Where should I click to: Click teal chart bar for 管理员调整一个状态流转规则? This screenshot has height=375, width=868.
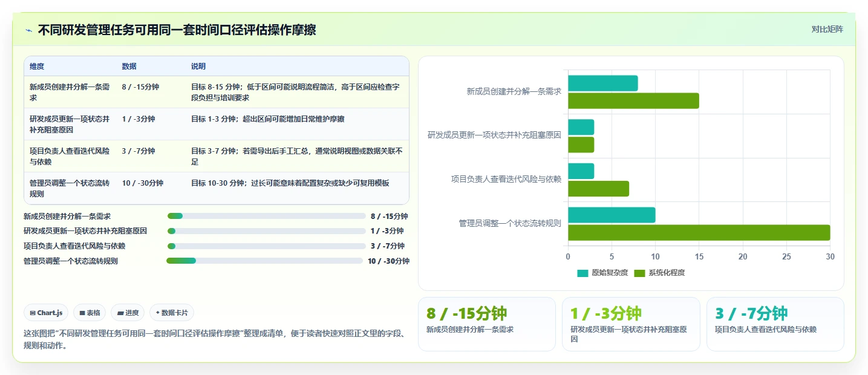click(612, 215)
